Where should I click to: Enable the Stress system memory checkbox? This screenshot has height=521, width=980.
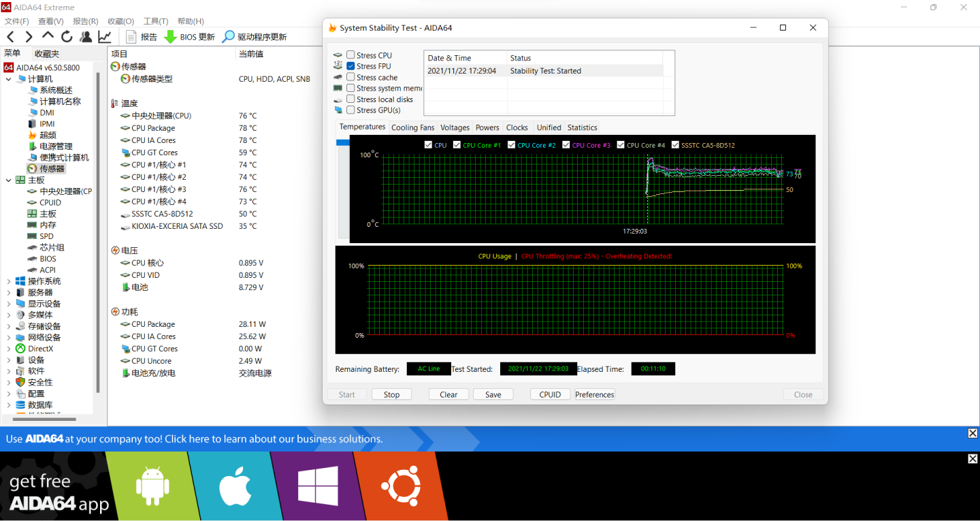coord(350,88)
